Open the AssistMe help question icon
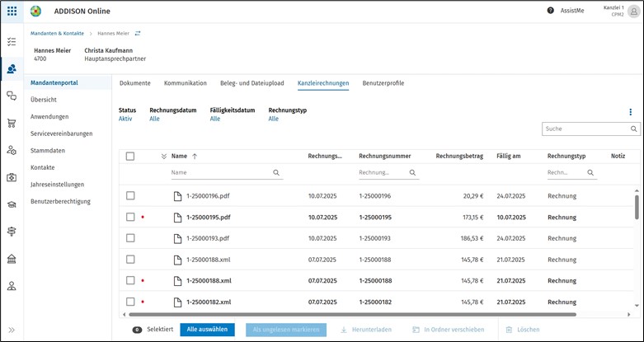The width and height of the screenshot is (644, 342). click(x=550, y=11)
